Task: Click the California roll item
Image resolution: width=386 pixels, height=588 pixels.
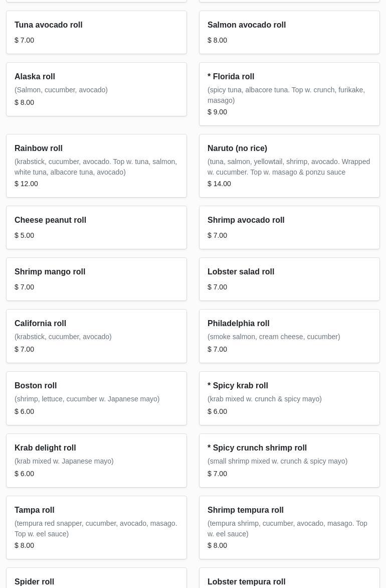Action: pyautogui.click(x=96, y=336)
